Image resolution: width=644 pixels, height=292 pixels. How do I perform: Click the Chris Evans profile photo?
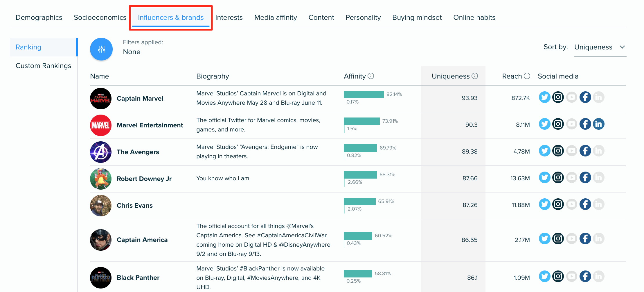(101, 206)
